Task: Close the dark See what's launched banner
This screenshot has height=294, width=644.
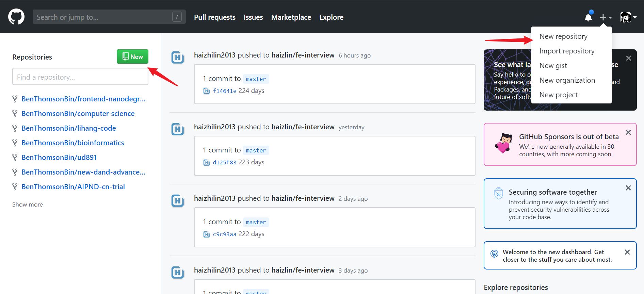Action: pos(629,58)
